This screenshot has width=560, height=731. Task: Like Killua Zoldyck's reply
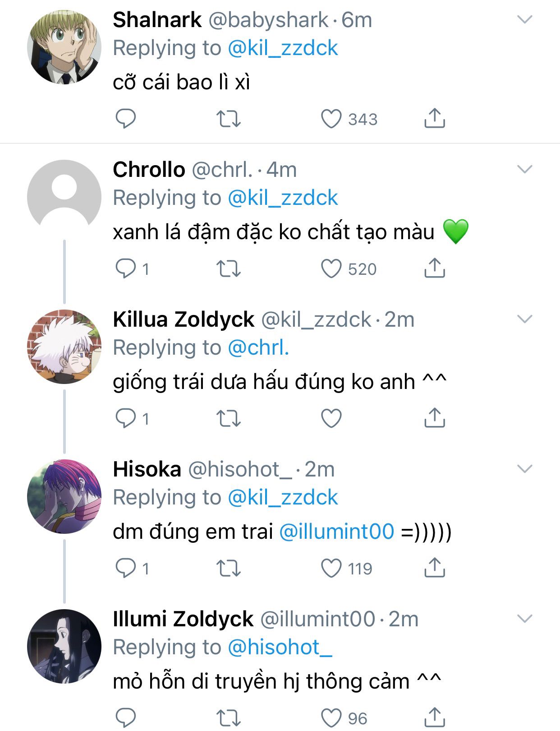point(331,418)
